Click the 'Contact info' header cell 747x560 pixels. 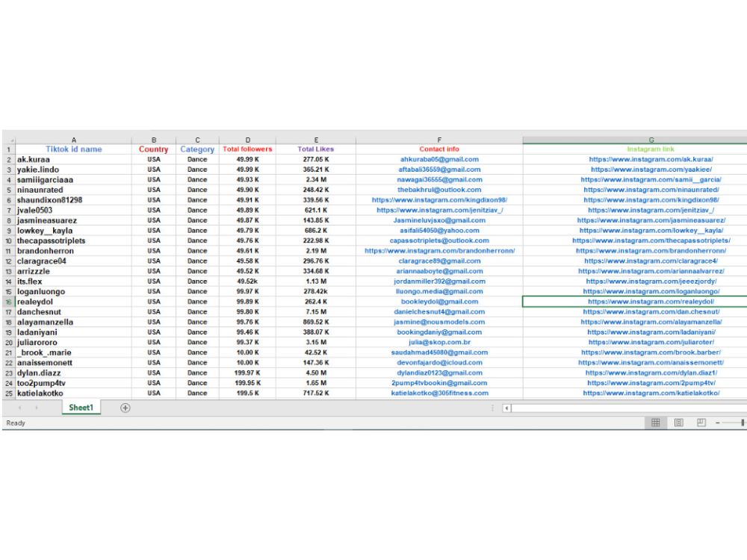coord(439,149)
